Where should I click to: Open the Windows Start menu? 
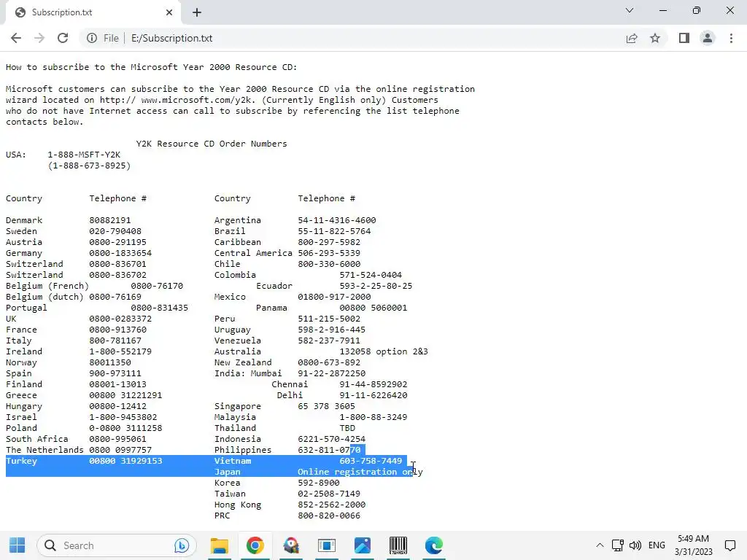18,545
